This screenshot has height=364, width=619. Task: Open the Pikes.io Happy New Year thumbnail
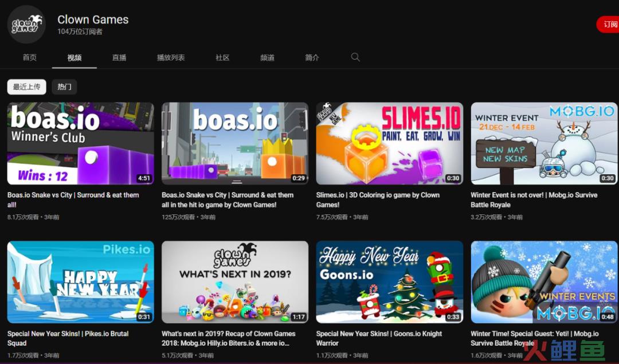pyautogui.click(x=81, y=282)
